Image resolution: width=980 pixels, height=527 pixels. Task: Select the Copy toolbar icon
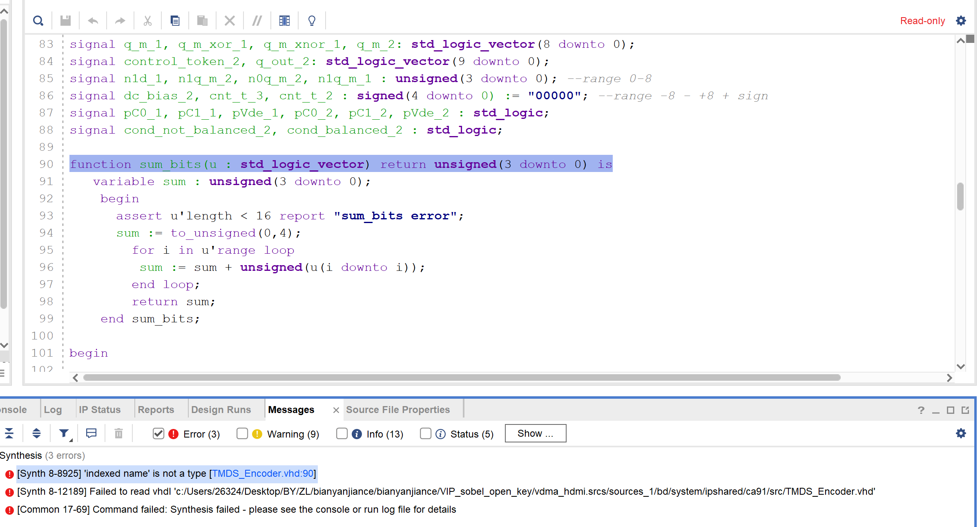[x=175, y=20]
